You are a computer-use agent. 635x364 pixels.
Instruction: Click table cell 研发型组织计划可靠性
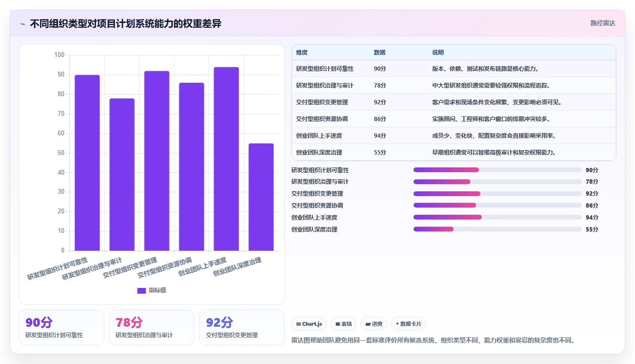pos(325,69)
